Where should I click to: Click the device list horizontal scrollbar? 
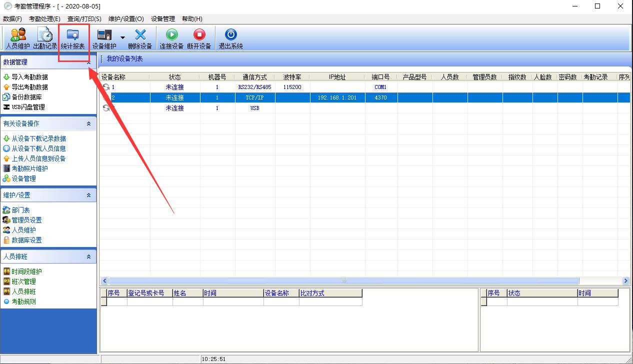tap(343, 281)
